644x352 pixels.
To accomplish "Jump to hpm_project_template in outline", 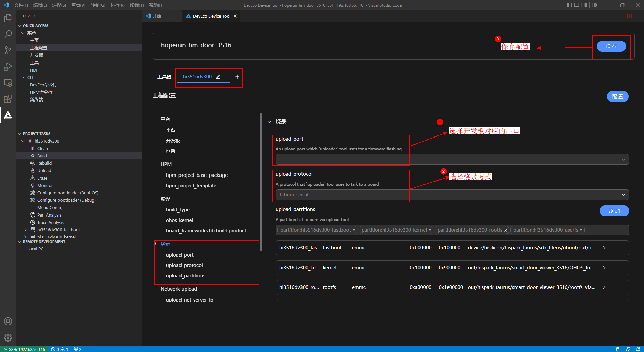I will pos(191,186).
